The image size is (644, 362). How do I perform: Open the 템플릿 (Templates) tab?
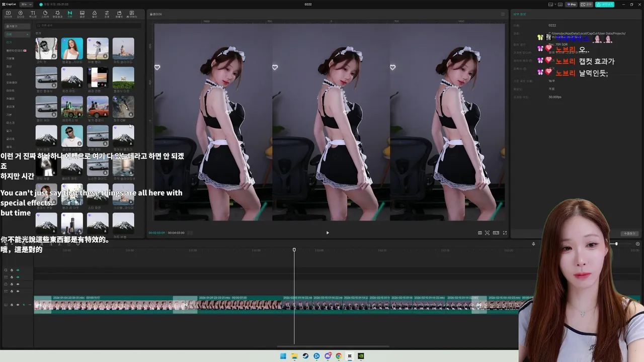pos(119,14)
